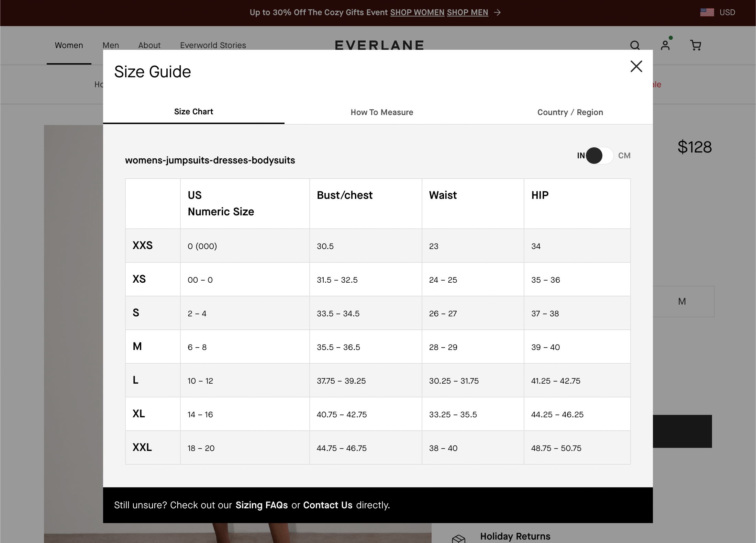Image resolution: width=756 pixels, height=543 pixels.
Task: Switch to the How To Measure tab
Action: [382, 112]
